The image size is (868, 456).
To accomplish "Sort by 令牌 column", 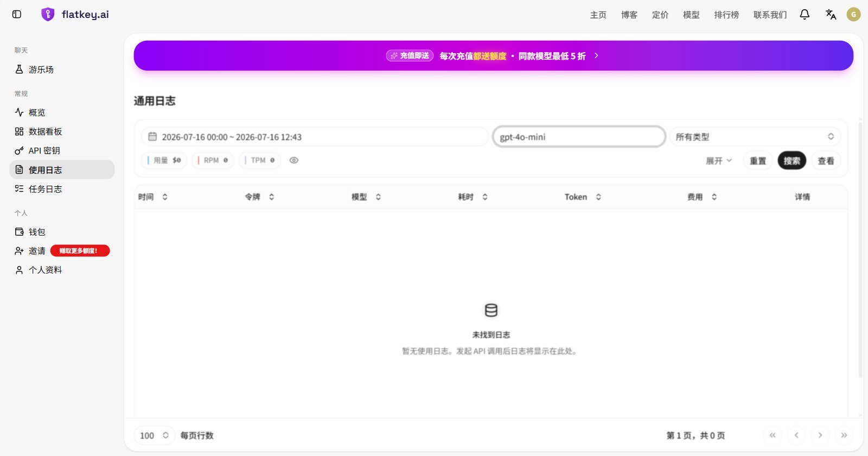I will coord(272,197).
